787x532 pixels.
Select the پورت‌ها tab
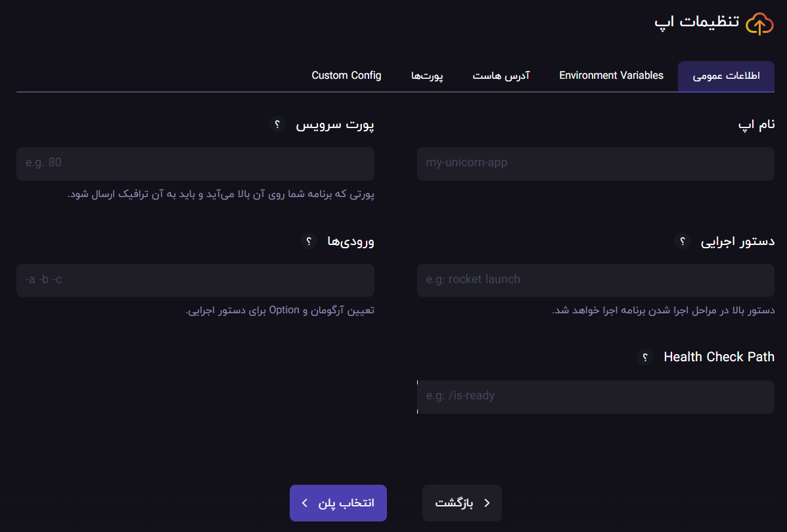427,76
